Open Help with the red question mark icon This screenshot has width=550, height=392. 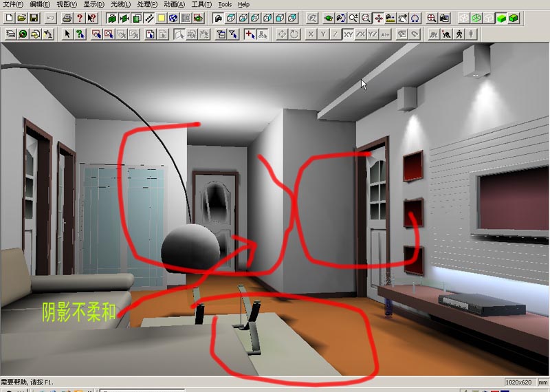[x=80, y=18]
